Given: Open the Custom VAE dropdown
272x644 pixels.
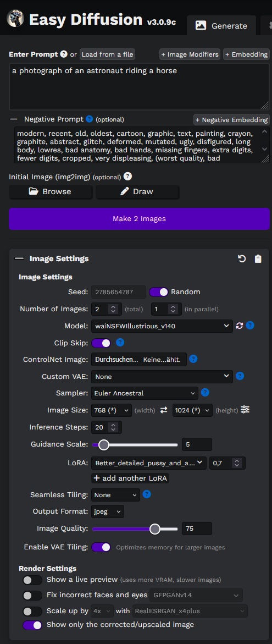Looking at the screenshot, I should click(x=162, y=376).
